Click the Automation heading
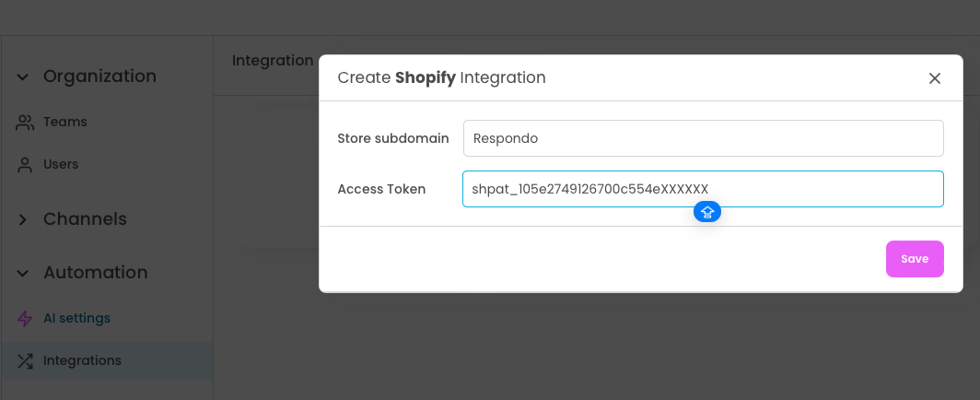The height and width of the screenshot is (400, 980). click(96, 273)
